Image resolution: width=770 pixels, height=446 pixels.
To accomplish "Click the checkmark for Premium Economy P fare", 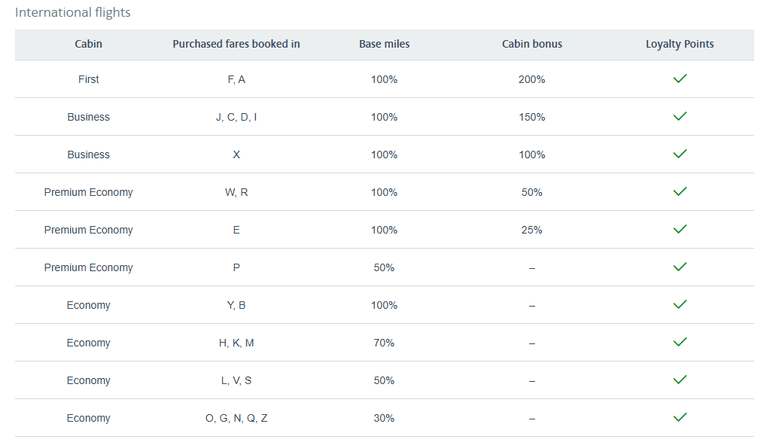I will coord(680,267).
